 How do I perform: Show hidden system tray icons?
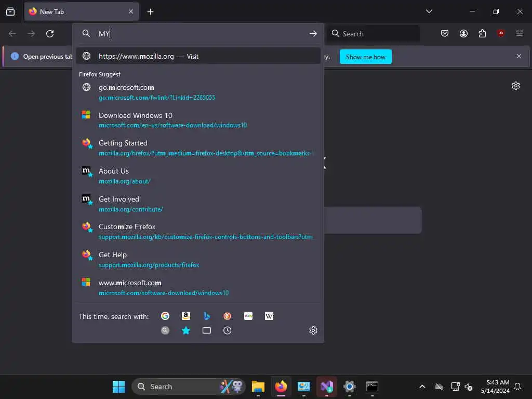[x=422, y=387]
